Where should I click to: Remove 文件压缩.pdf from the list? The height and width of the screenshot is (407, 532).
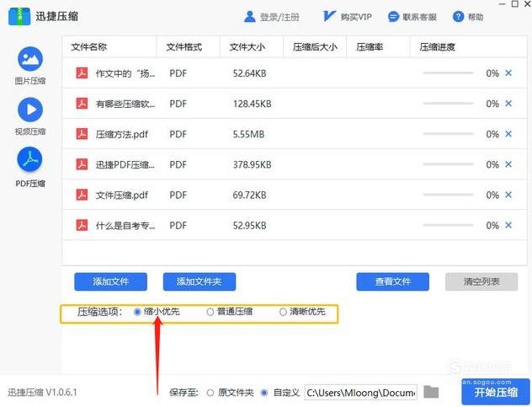coord(508,195)
